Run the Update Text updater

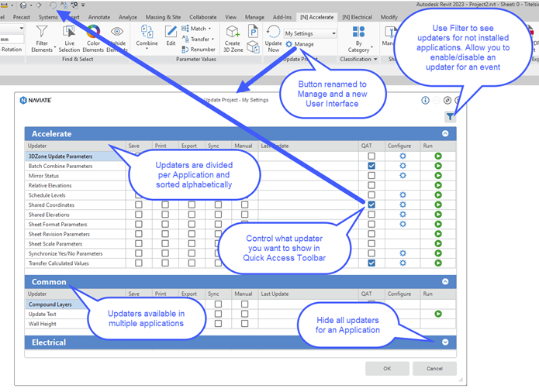pos(438,314)
